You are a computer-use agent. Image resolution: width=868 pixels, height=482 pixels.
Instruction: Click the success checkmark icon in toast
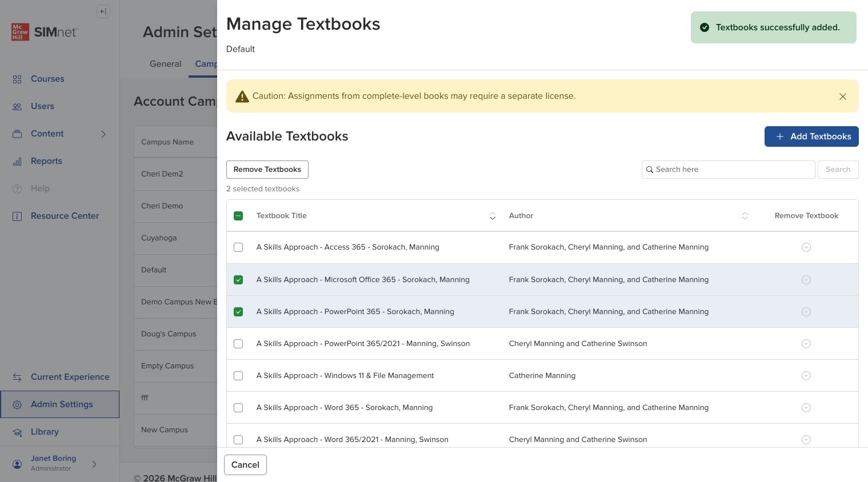705,27
